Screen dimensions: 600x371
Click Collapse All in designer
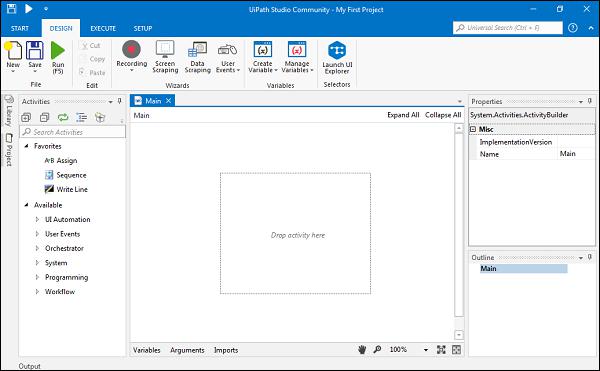[x=443, y=115]
